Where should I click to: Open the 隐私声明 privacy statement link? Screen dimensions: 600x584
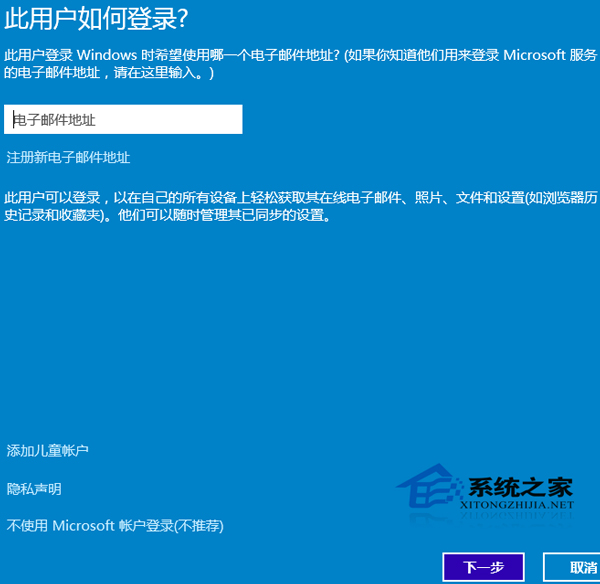34,489
